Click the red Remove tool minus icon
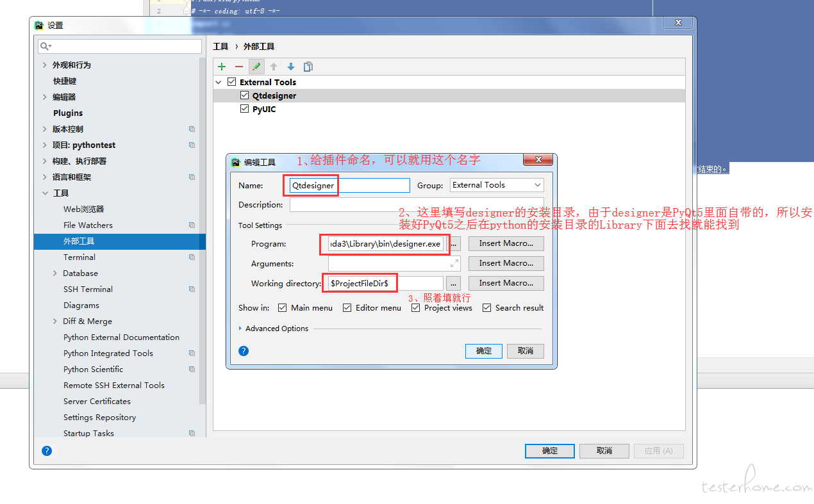Screen dimensions: 814x504 click(x=239, y=67)
